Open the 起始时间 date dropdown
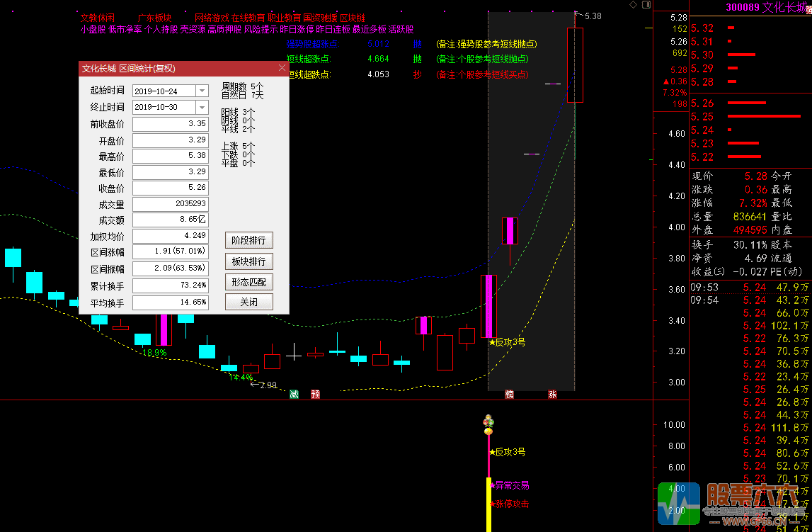Screen dimensions: 812x532 [x=202, y=91]
